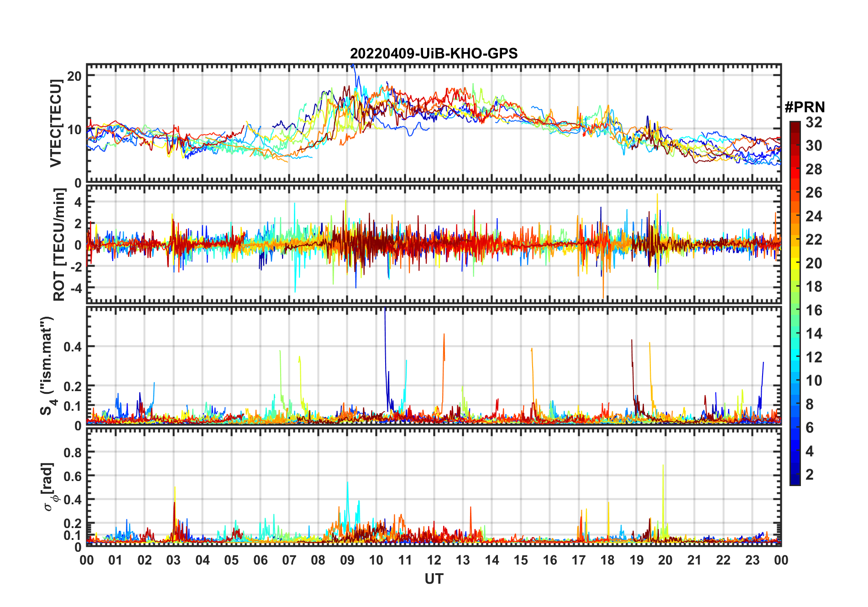This screenshot has width=868, height=607.
Task: Click ROT axis tick label "-2"
Action: 75,267
